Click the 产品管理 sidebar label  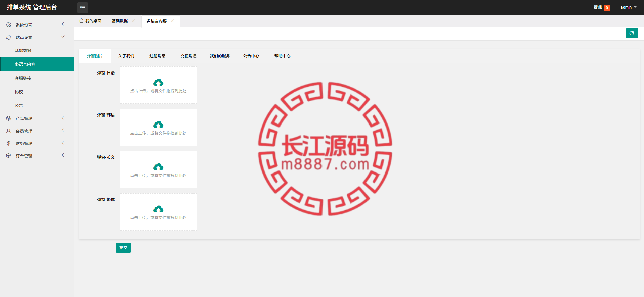(x=24, y=119)
